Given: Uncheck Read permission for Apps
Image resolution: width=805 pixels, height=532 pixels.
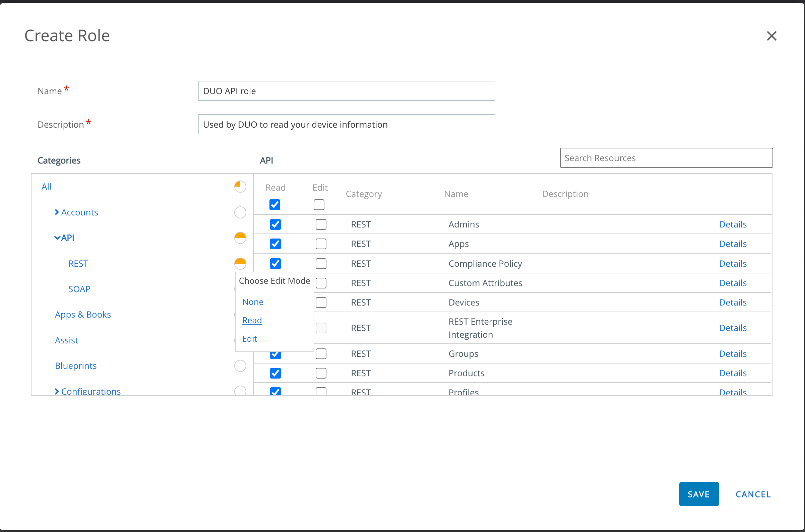Looking at the screenshot, I should 275,244.
